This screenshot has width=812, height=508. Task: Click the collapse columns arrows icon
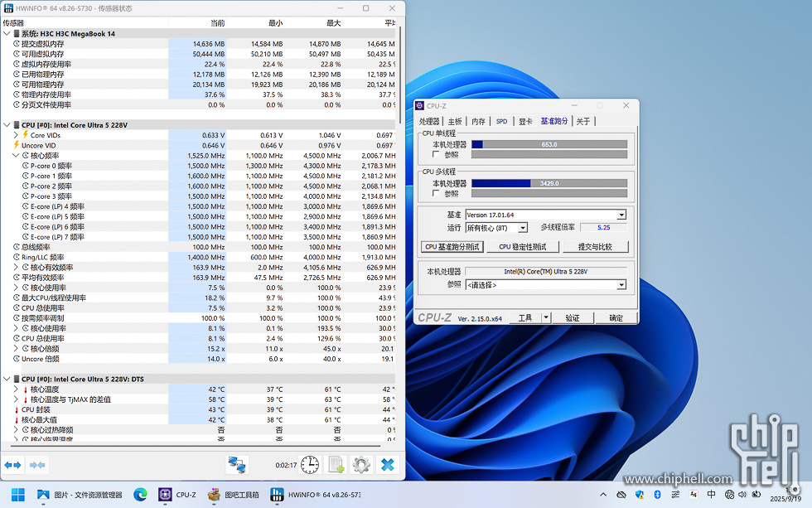[37, 465]
